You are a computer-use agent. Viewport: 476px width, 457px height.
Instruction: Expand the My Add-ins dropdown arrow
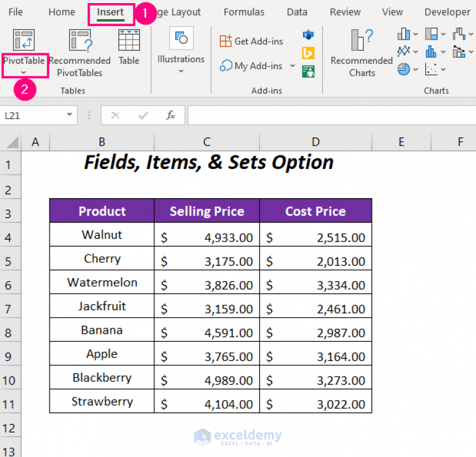(x=293, y=66)
